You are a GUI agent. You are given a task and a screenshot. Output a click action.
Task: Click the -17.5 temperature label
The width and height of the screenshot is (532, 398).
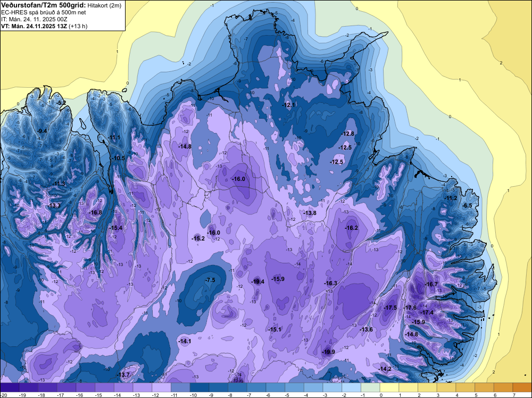[x=390, y=308]
